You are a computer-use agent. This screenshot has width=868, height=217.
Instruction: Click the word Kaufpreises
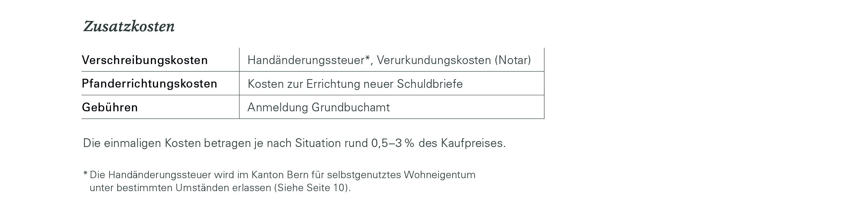click(x=473, y=143)
